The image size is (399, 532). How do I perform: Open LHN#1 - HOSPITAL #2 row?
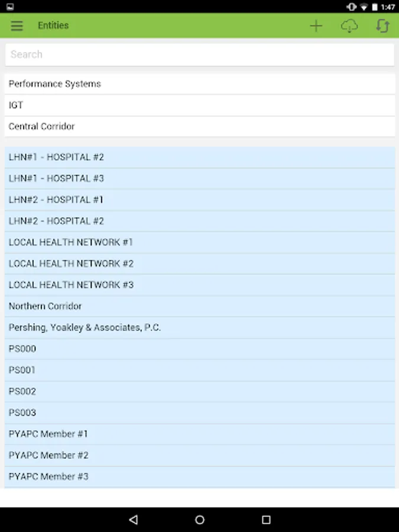click(x=200, y=157)
